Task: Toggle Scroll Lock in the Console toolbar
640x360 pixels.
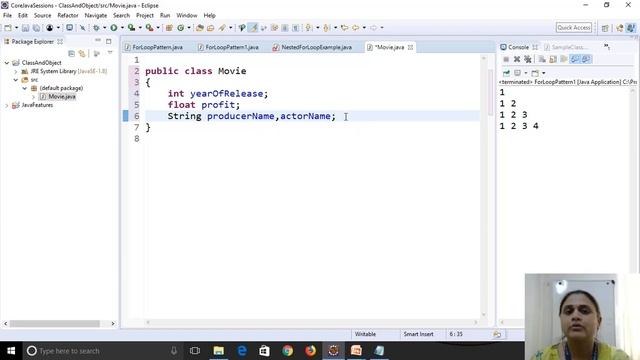Action: point(553,59)
